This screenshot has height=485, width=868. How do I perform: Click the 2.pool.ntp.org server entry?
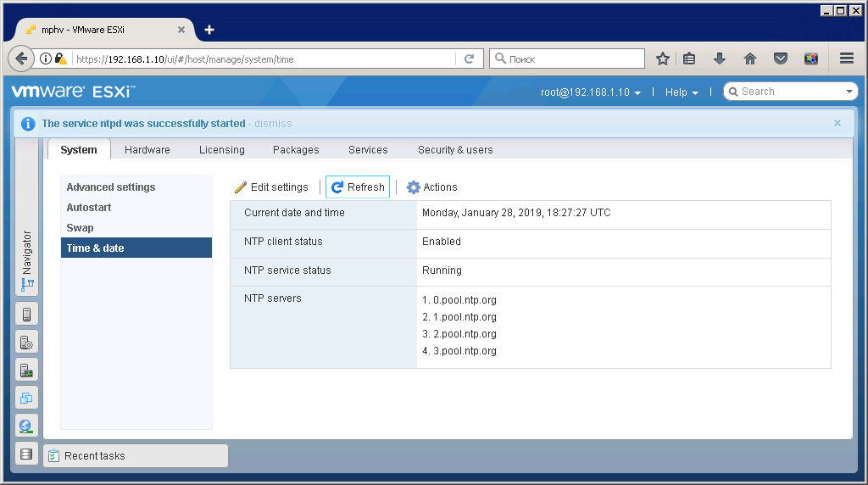pos(459,334)
